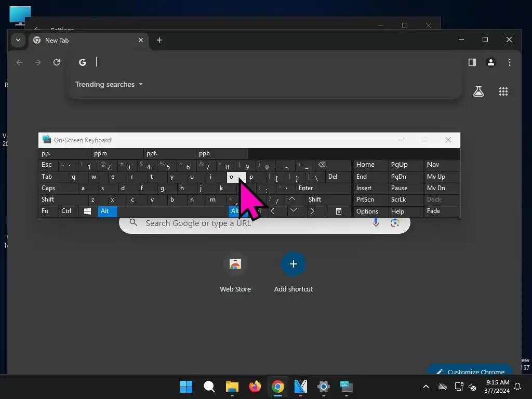Toggle Fn key

click(48, 211)
